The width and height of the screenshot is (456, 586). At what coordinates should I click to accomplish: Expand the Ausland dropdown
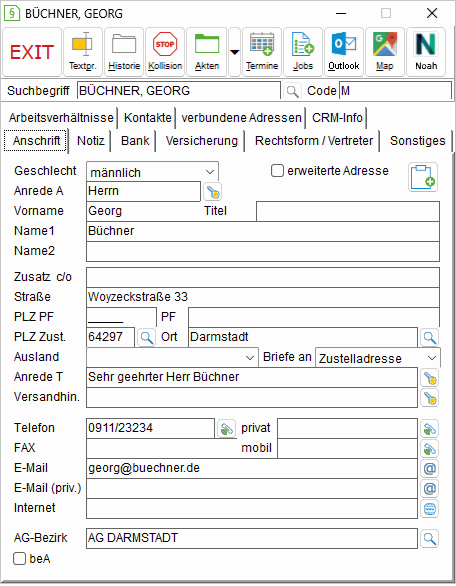click(x=250, y=358)
